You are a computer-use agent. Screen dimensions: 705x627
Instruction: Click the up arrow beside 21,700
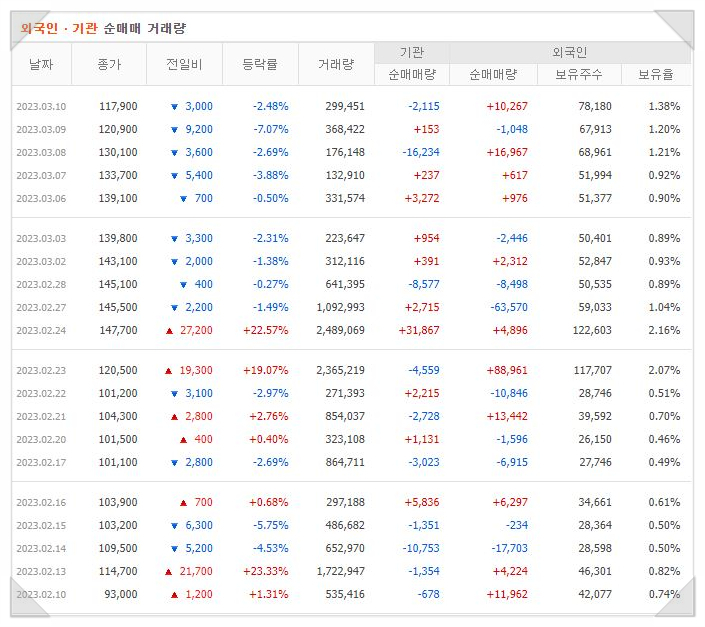pyautogui.click(x=169, y=572)
